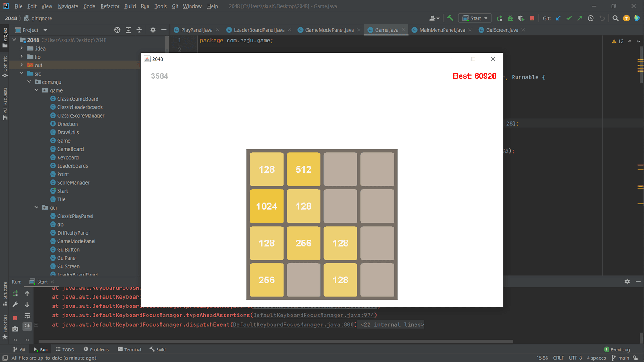644x362 pixels.
Task: Switch to GuiScreen.java tab
Action: tap(502, 30)
